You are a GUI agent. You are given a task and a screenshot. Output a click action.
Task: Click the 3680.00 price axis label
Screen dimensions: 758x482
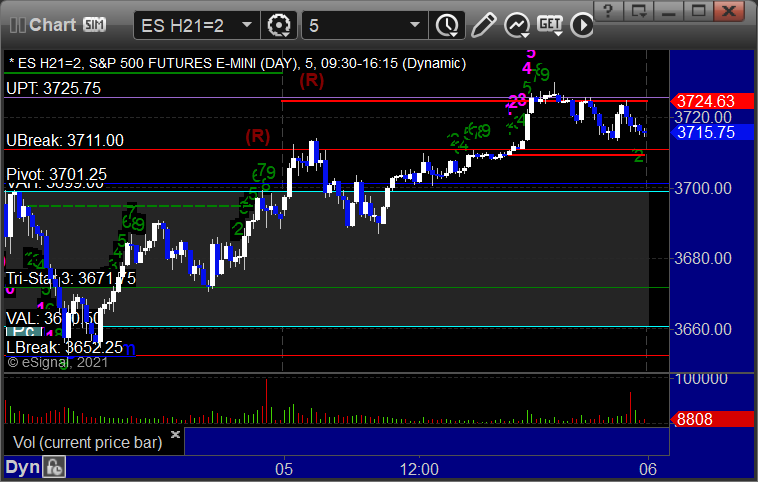pyautogui.click(x=702, y=258)
